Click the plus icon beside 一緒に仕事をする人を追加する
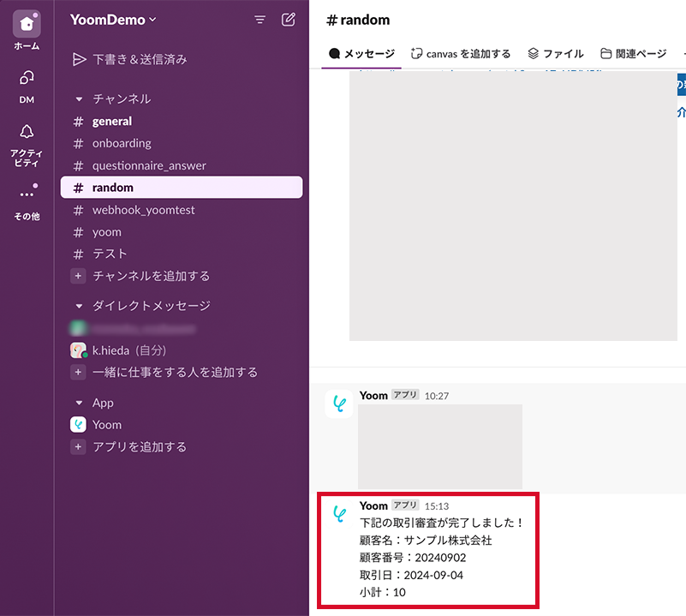This screenshot has width=686, height=616. tap(78, 372)
